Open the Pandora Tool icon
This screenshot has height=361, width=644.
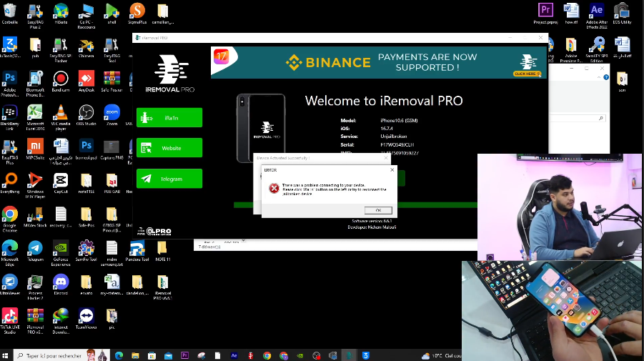point(137,251)
